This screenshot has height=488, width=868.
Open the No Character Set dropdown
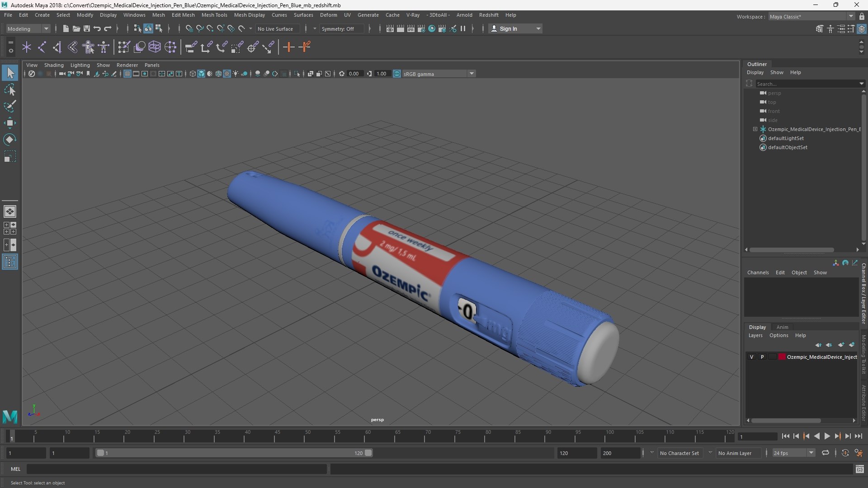[679, 453]
